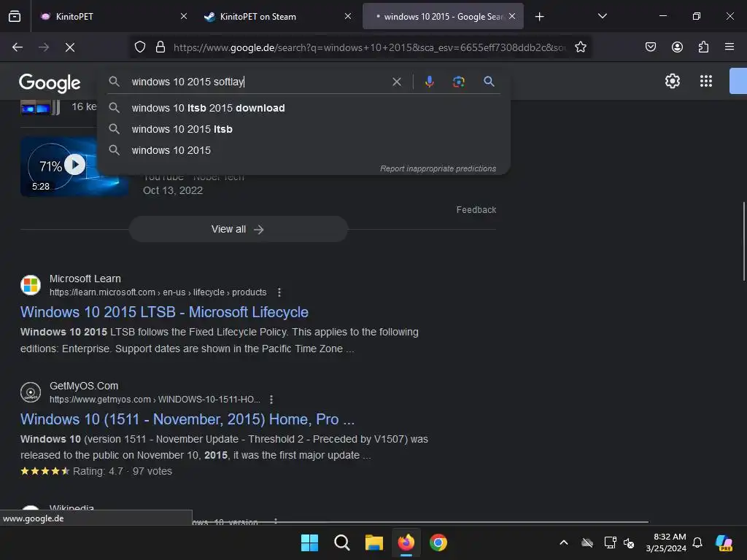
Task: Open Windows taskbar search
Action: click(341, 542)
